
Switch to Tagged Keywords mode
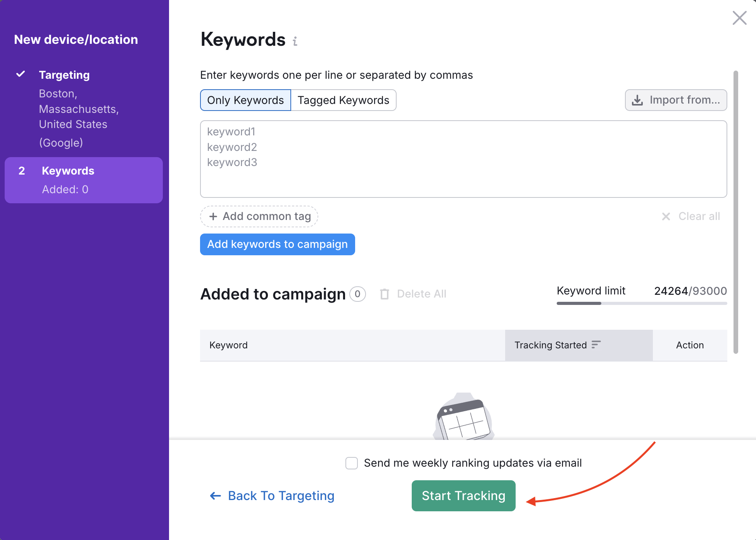[x=343, y=100]
